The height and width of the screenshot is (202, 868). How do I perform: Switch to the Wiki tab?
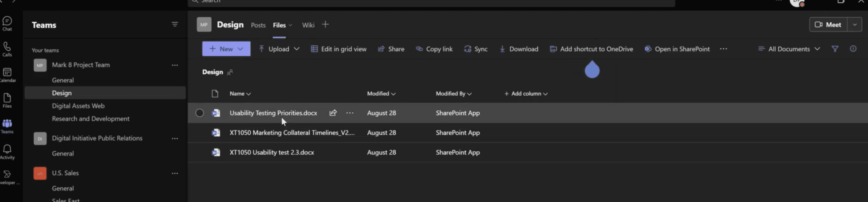pos(308,25)
